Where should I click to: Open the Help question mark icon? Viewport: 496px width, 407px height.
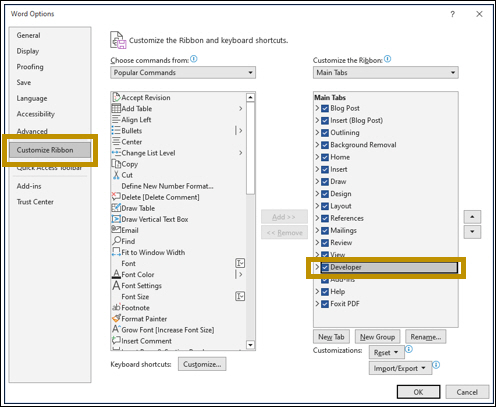tap(452, 14)
